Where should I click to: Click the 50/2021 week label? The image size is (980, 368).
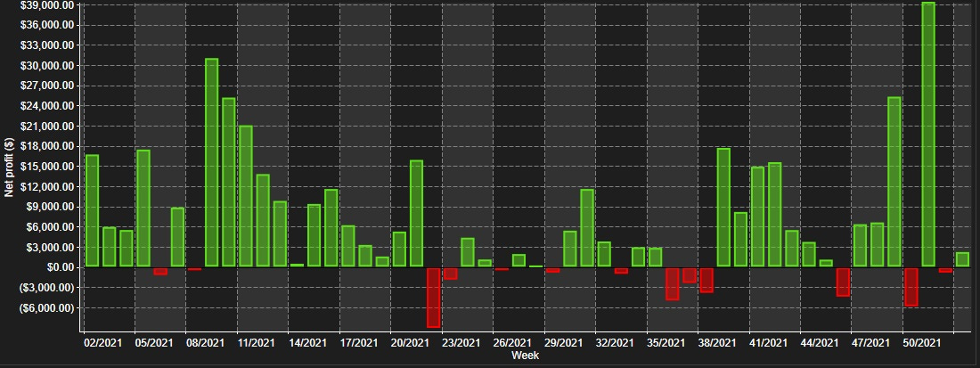pyautogui.click(x=922, y=343)
